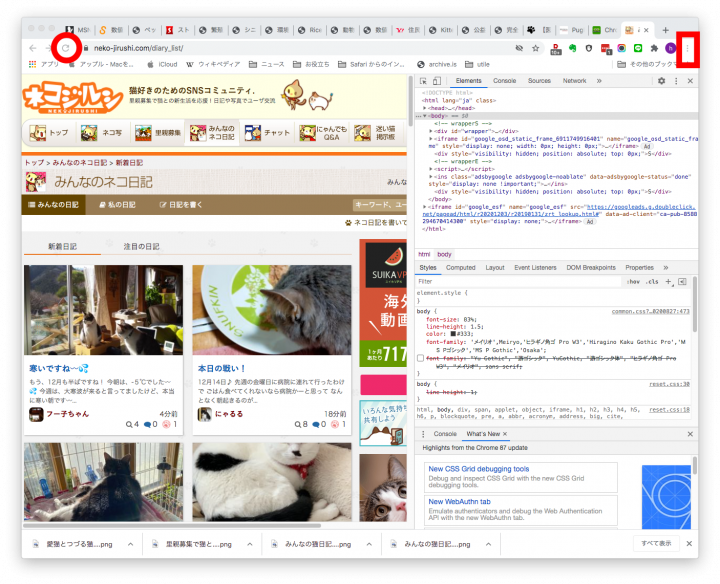Click the #333 color swatch
720x584 pixels.
[453, 334]
